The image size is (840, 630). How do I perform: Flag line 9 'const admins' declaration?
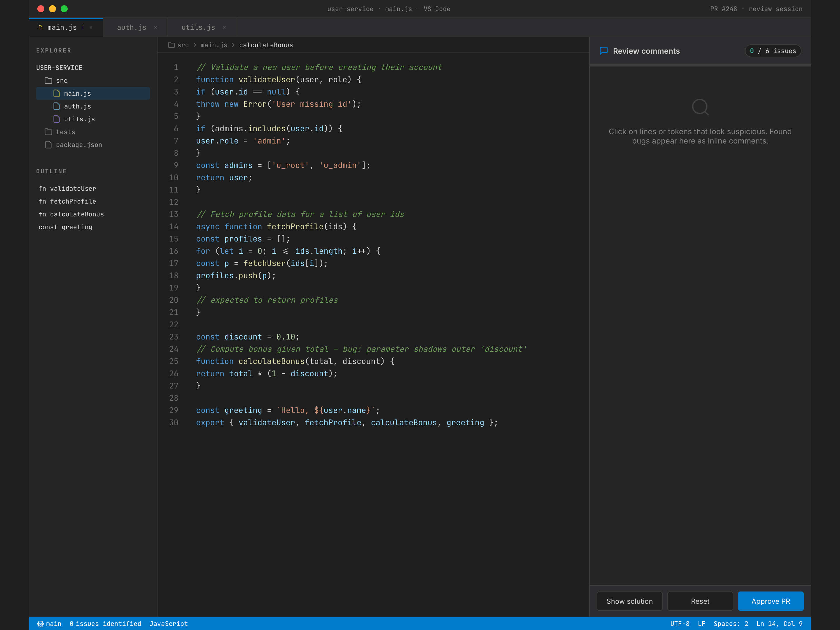coord(283,165)
